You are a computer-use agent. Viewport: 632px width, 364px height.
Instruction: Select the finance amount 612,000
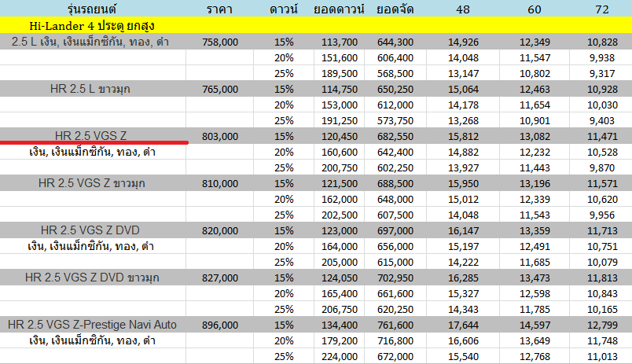[x=395, y=105]
